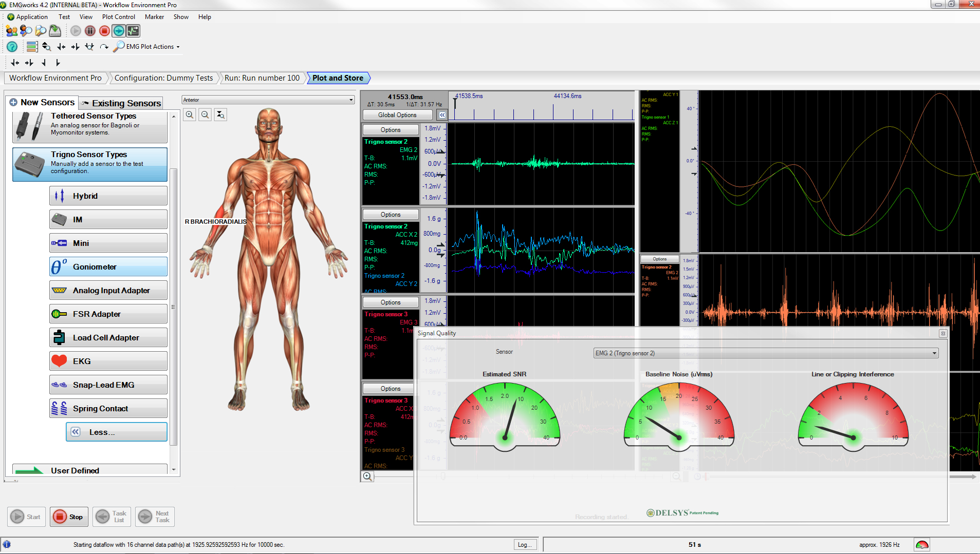980x554 pixels.
Task: Click the stacked color plot layout icon
Action: [x=32, y=47]
